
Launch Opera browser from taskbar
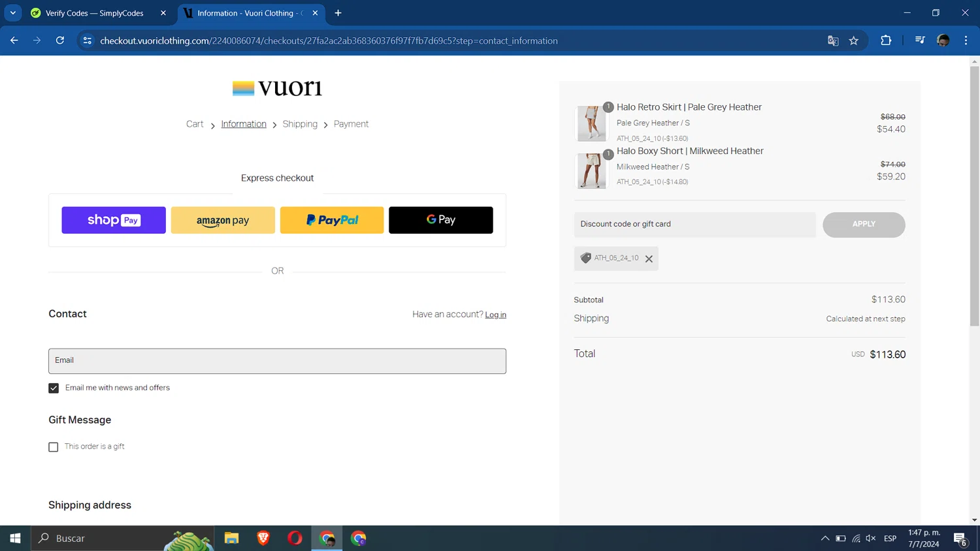pos(295,538)
